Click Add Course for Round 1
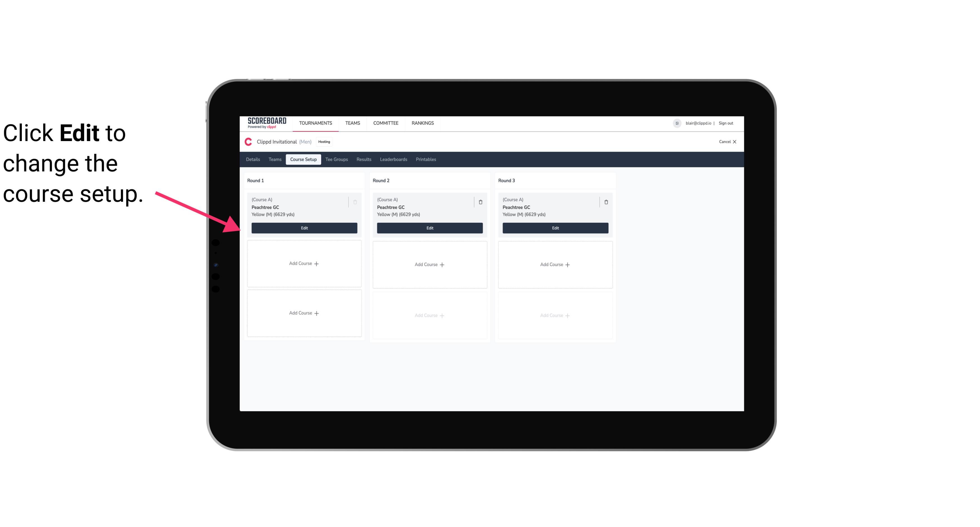This screenshot has height=527, width=980. click(x=304, y=264)
